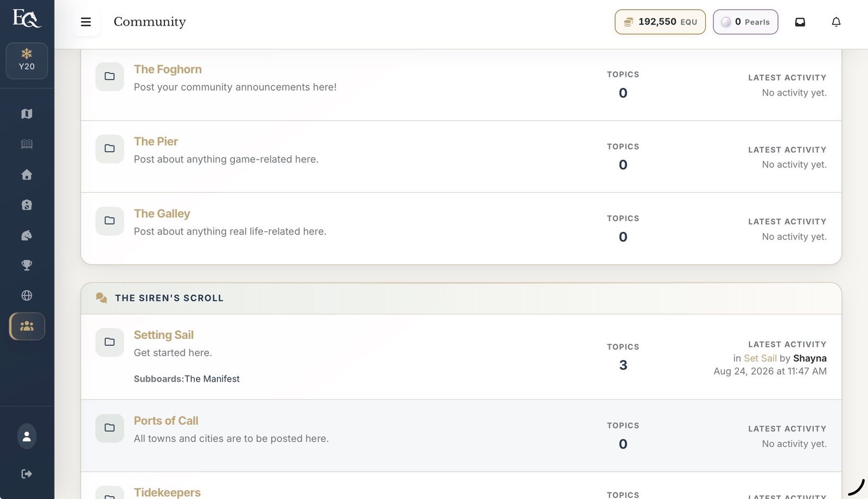Image resolution: width=868 pixels, height=499 pixels.
Task: Open the trophy icon in sidebar
Action: pos(27,265)
